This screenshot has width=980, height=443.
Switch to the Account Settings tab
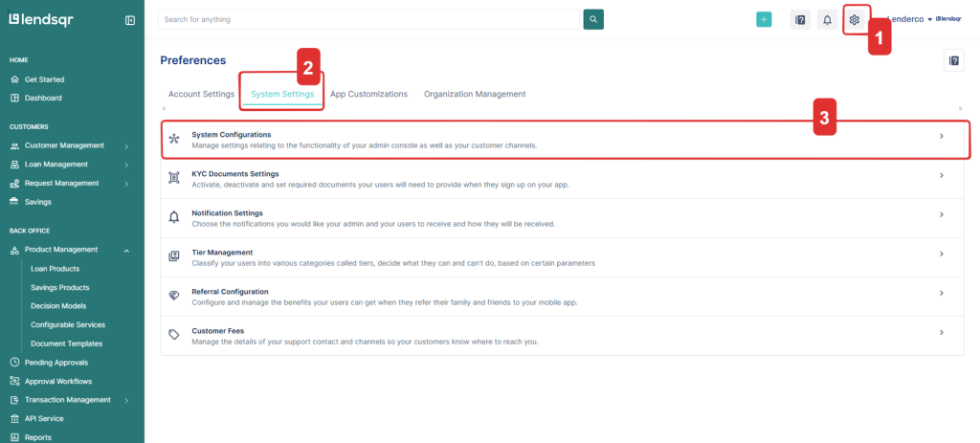click(201, 94)
